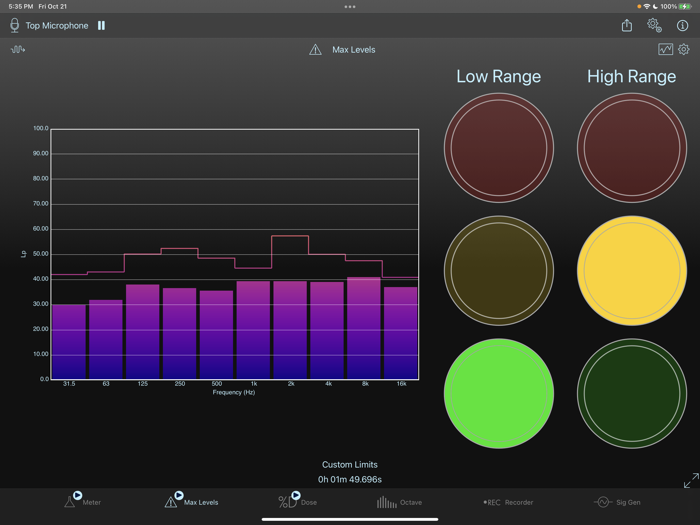This screenshot has width=700, height=525.
Task: Tap the 4k Hz bar in chart
Action: [x=327, y=330]
